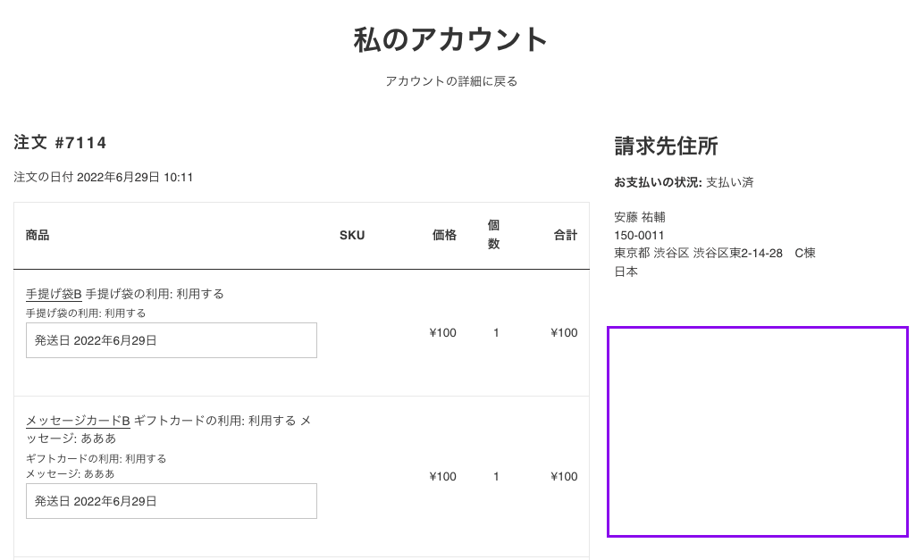Click the アカウントの詳細に戻る link
924x560 pixels.
pyautogui.click(x=451, y=81)
